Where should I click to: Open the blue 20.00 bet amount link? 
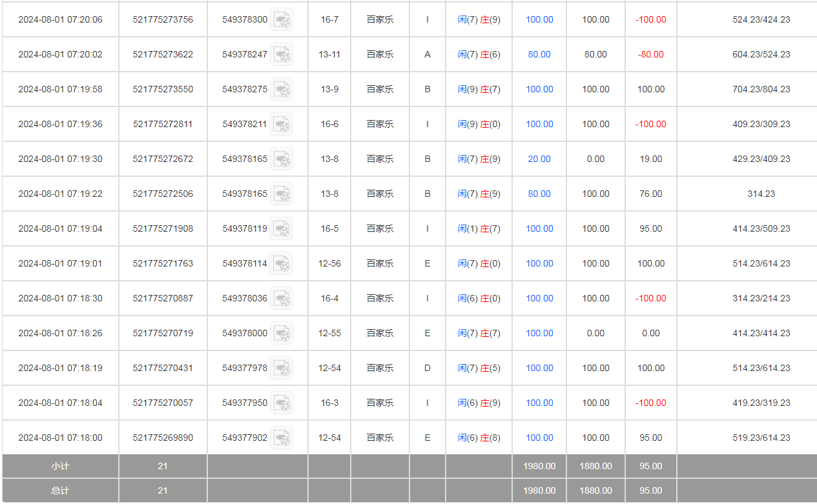coord(539,159)
